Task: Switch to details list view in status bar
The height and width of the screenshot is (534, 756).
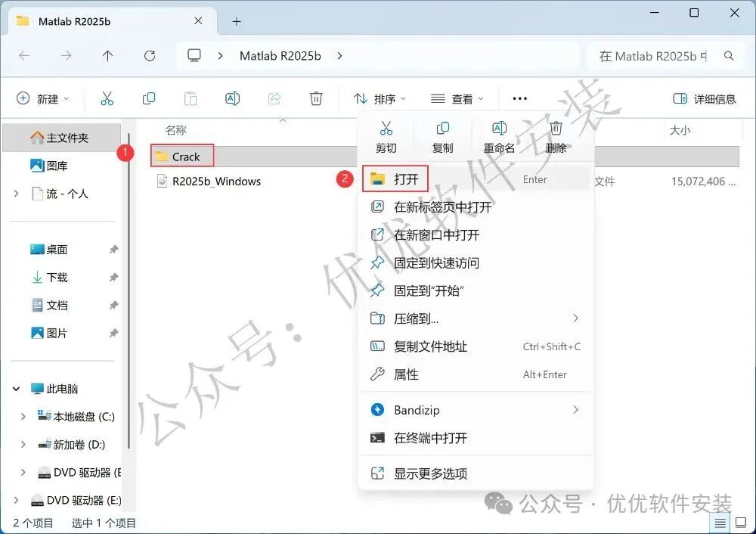Action: click(x=720, y=523)
